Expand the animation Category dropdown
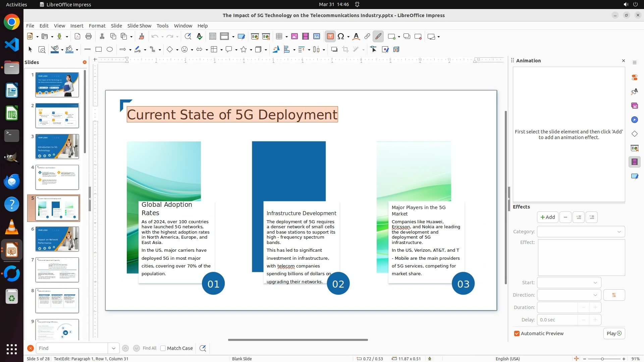Screen dimensions: 644x362 (x=581, y=232)
